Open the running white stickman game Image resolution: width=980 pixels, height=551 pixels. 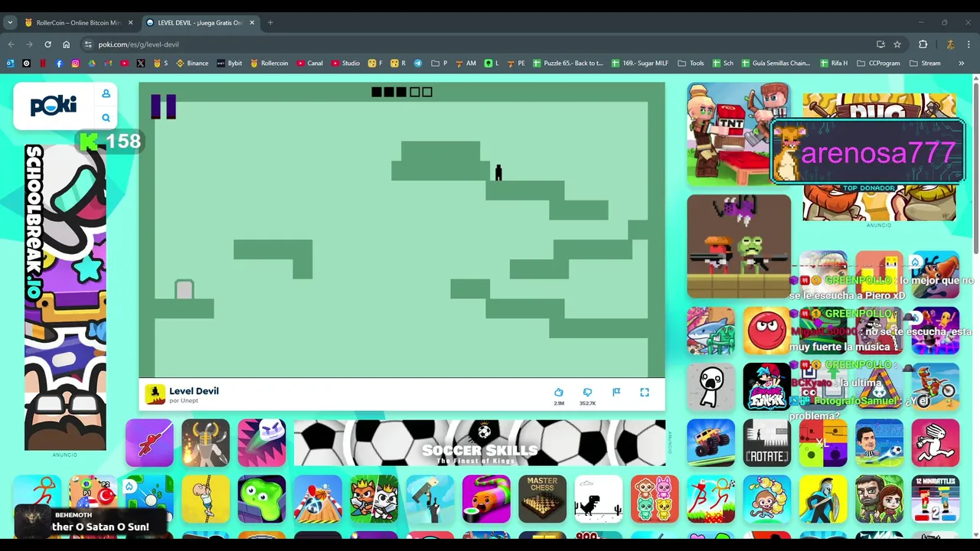tap(936, 442)
